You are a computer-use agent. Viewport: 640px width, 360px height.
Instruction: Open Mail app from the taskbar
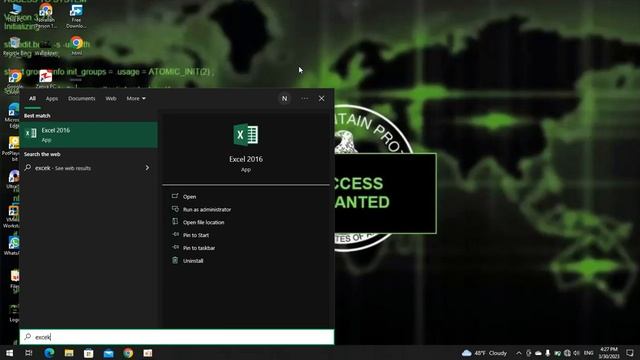(x=108, y=353)
